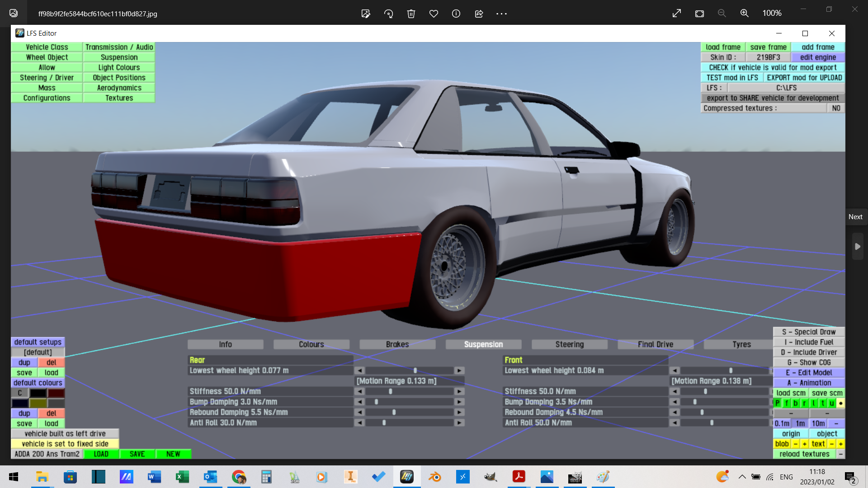Click 'EXPORT mod for UPLOAD' button
This screenshot has height=488, width=868.
[x=804, y=78]
